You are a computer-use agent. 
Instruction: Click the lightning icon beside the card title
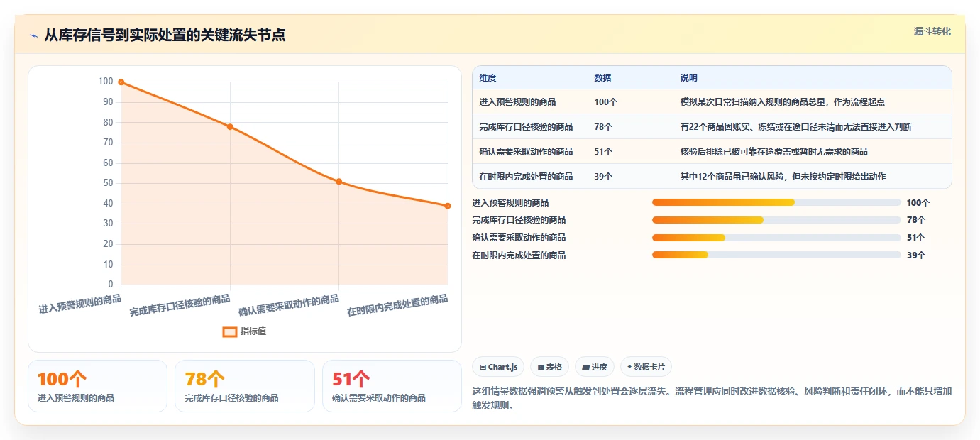(33, 35)
